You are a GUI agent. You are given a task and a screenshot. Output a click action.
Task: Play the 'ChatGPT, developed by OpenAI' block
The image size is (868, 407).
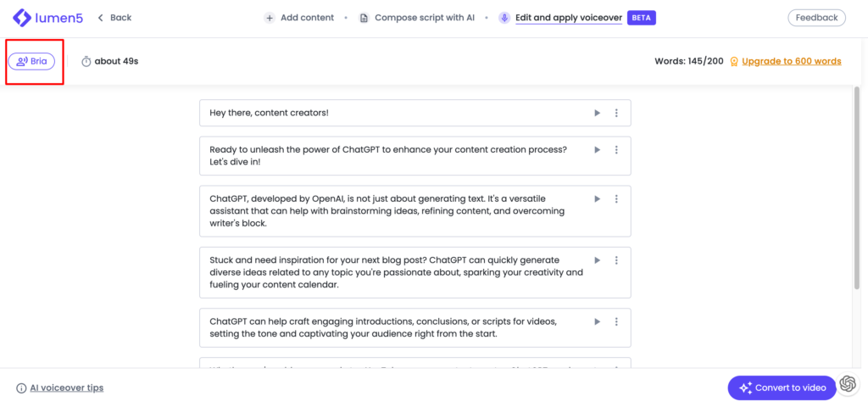tap(597, 198)
